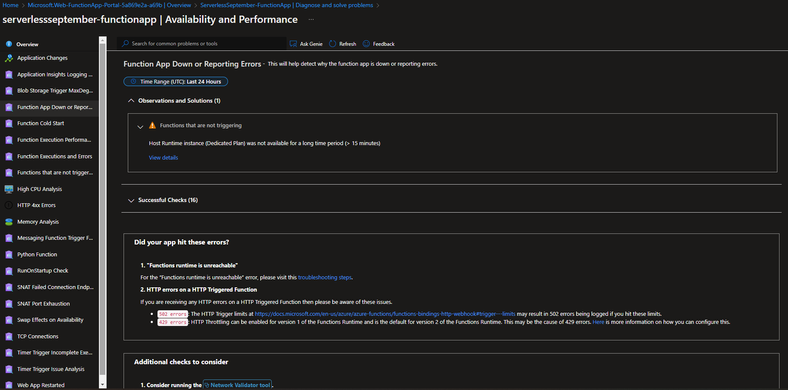Select High CPU Analysis in sidebar
788x390 pixels.
[x=39, y=189]
